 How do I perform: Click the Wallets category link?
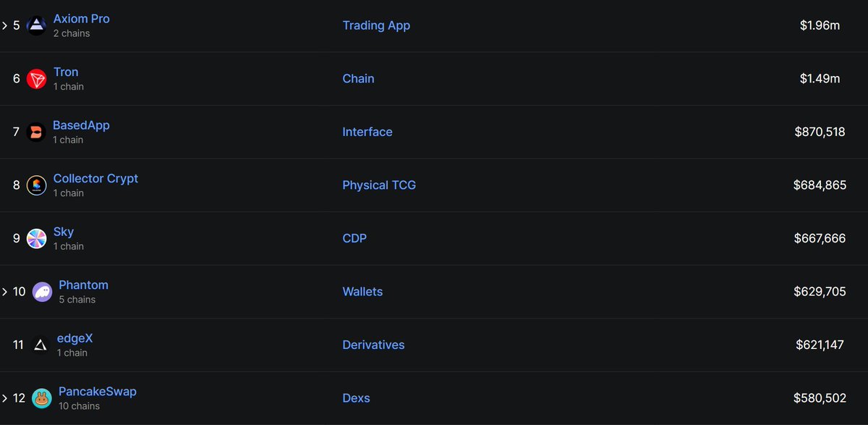(362, 292)
